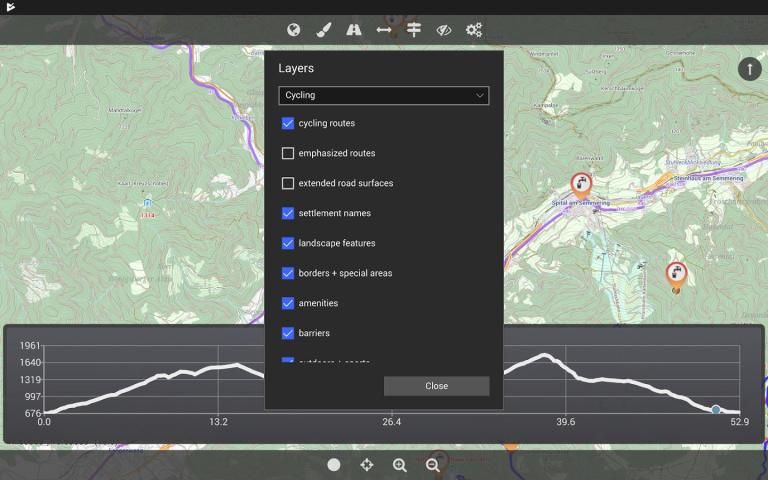Image resolution: width=768 pixels, height=480 pixels.
Task: Click the north arrow compass button
Action: point(749,69)
